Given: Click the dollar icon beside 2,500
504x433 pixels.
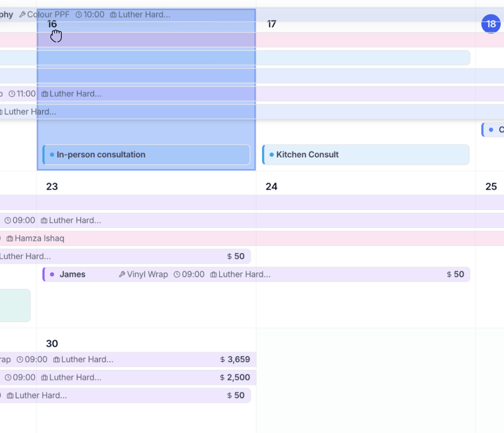Looking at the screenshot, I should 222,378.
